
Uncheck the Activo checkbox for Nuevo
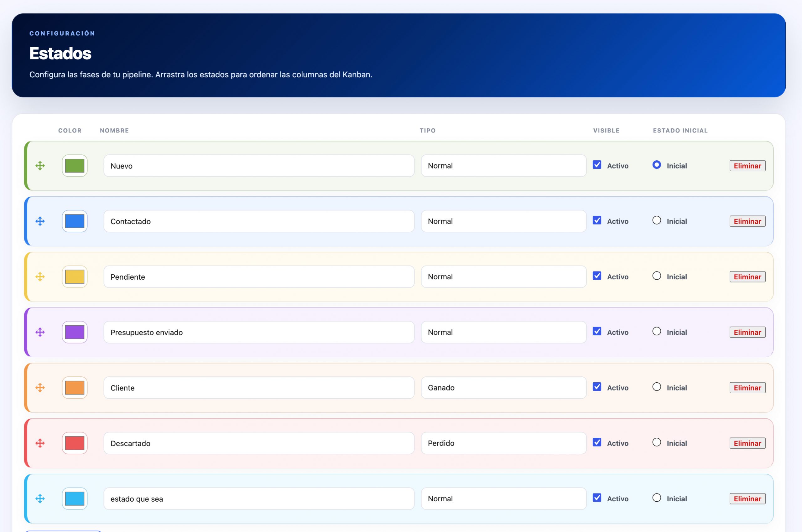(597, 165)
